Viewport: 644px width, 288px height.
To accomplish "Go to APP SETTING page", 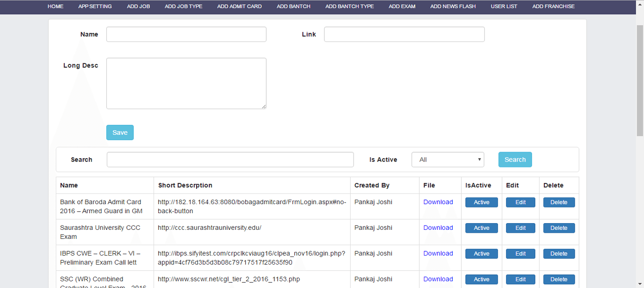I will coord(95,6).
